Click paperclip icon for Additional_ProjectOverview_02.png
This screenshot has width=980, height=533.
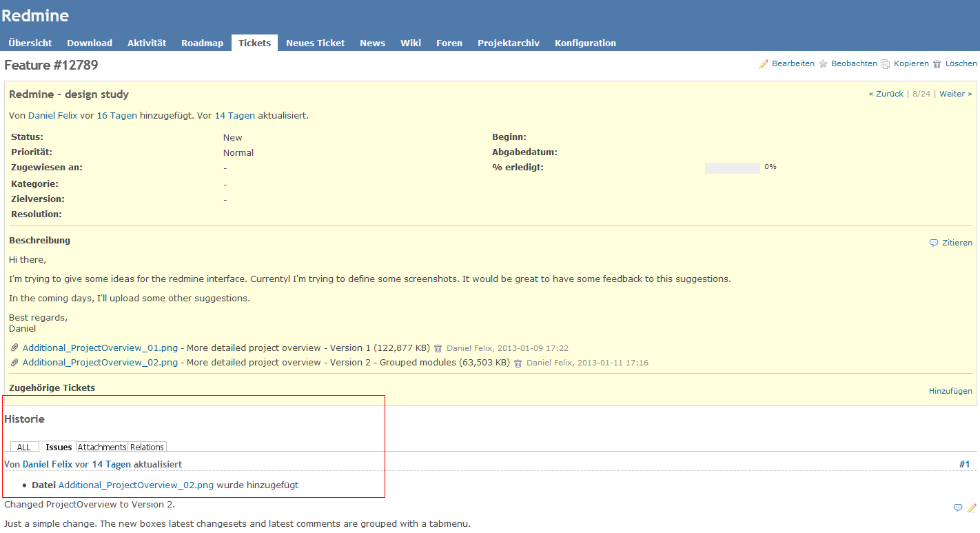[14, 363]
